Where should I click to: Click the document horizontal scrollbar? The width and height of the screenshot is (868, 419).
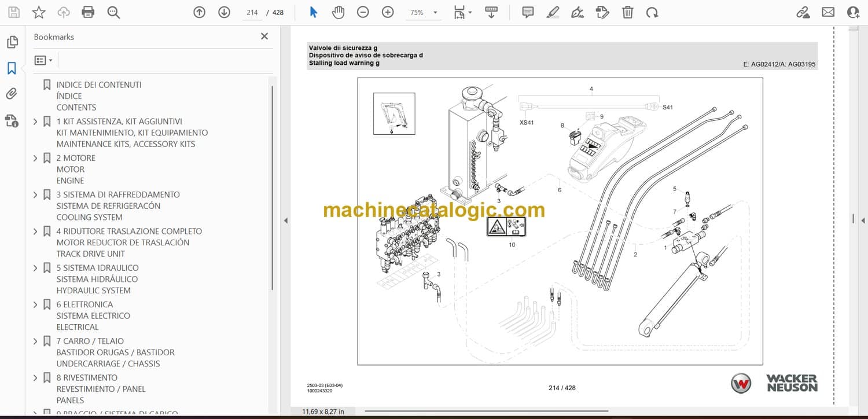(x=486, y=411)
